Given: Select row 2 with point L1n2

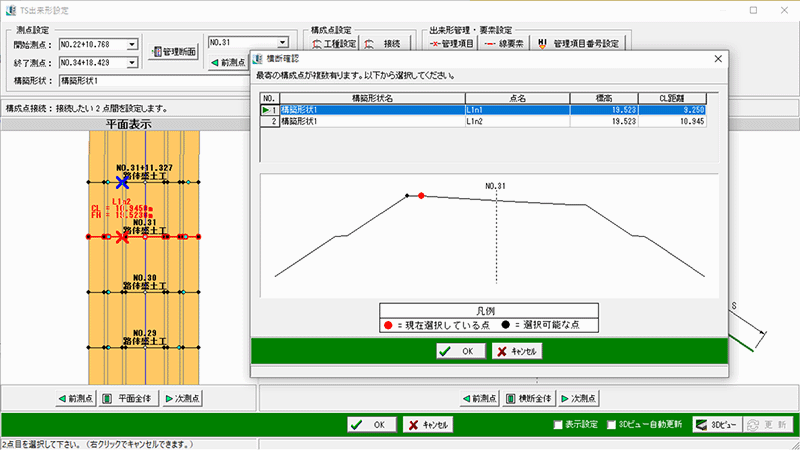Looking at the screenshot, I should [490, 120].
